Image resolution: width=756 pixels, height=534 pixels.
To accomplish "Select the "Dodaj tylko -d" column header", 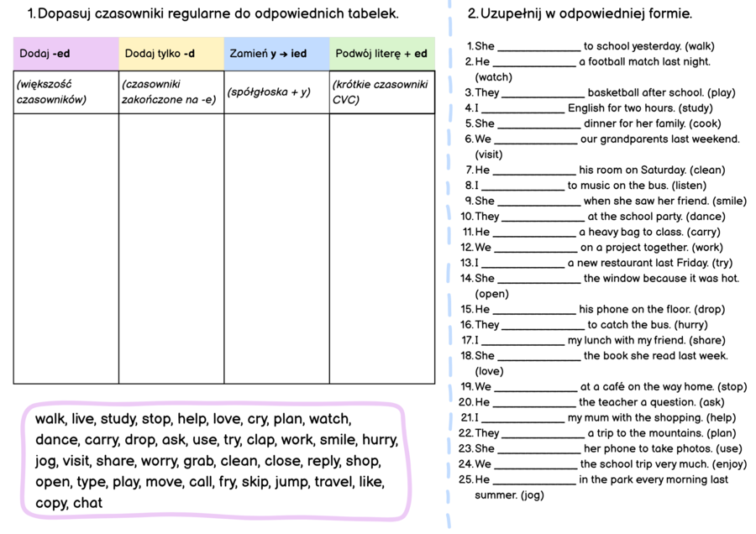I will pyautogui.click(x=171, y=54).
